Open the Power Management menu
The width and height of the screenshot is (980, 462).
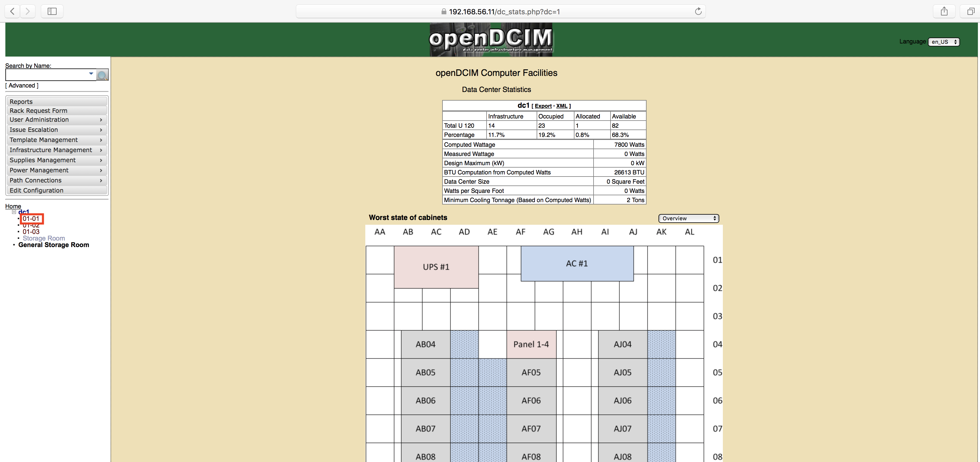(57, 170)
